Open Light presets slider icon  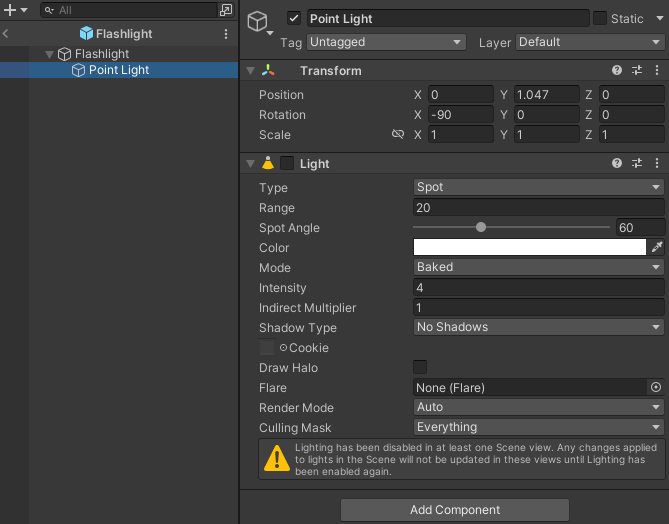[x=637, y=163]
